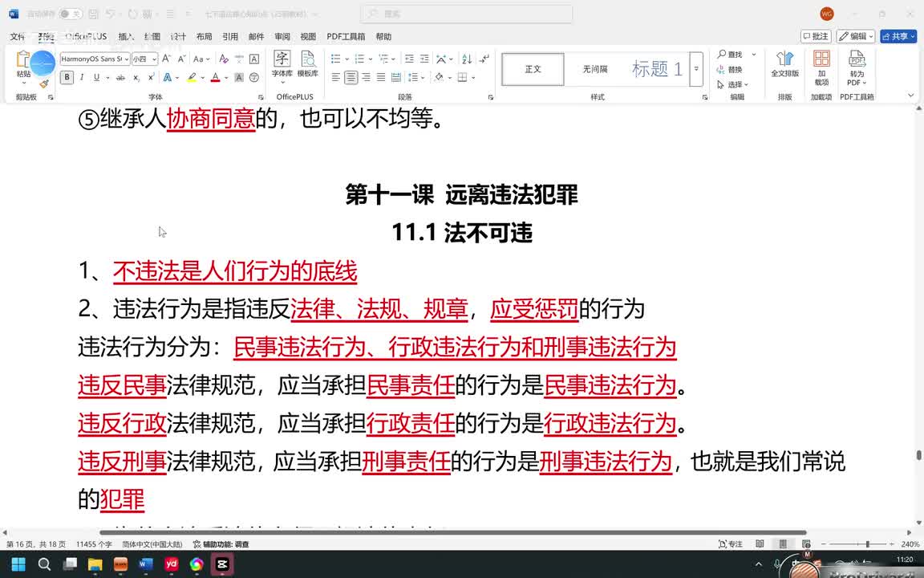
Task: Clear all formatting icon
Action: 223,59
